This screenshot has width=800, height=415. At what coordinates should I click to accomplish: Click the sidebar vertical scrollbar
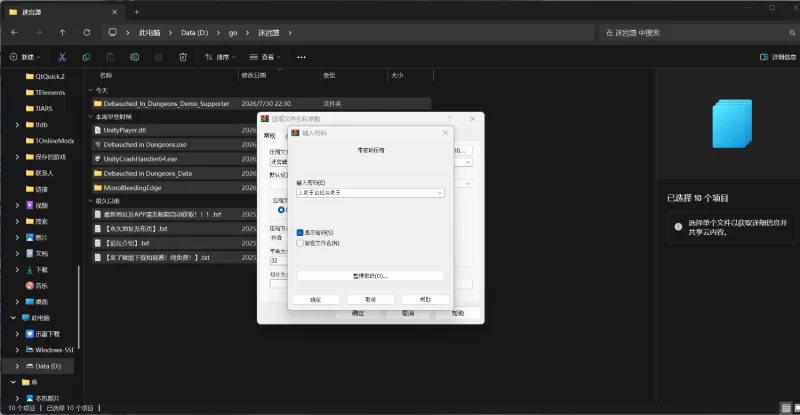(x=79, y=309)
